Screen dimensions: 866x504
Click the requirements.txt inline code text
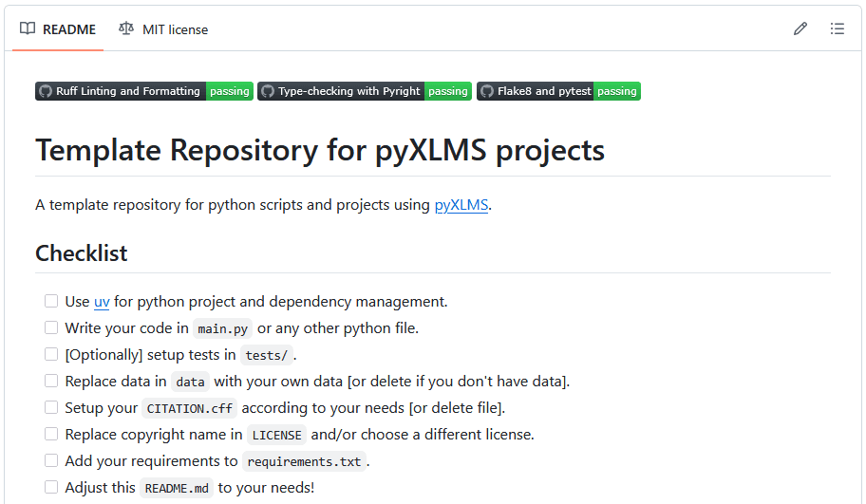click(304, 461)
